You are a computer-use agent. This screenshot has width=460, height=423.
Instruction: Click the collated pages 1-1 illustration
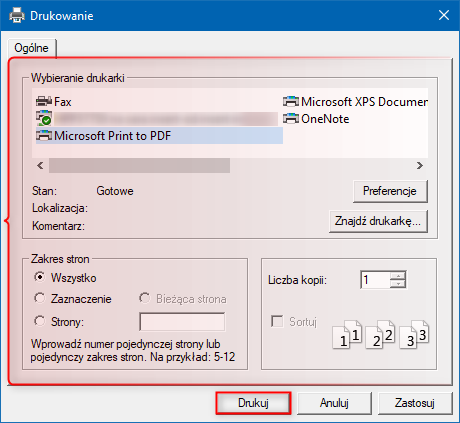[347, 334]
